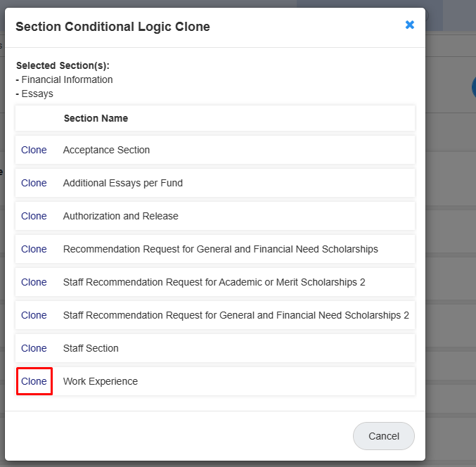
Task: Click Clone beside Authorization and Release
Action: [34, 216]
